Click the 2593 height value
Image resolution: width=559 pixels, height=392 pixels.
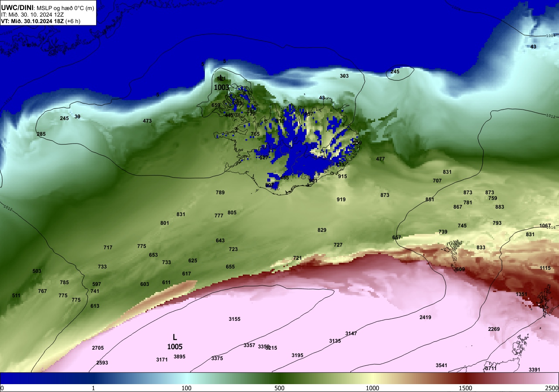click(102, 363)
